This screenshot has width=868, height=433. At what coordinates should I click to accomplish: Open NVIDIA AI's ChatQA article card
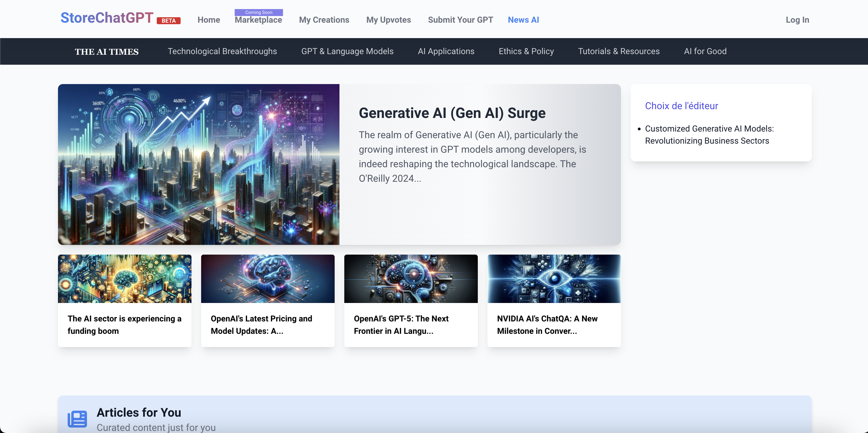(554, 324)
